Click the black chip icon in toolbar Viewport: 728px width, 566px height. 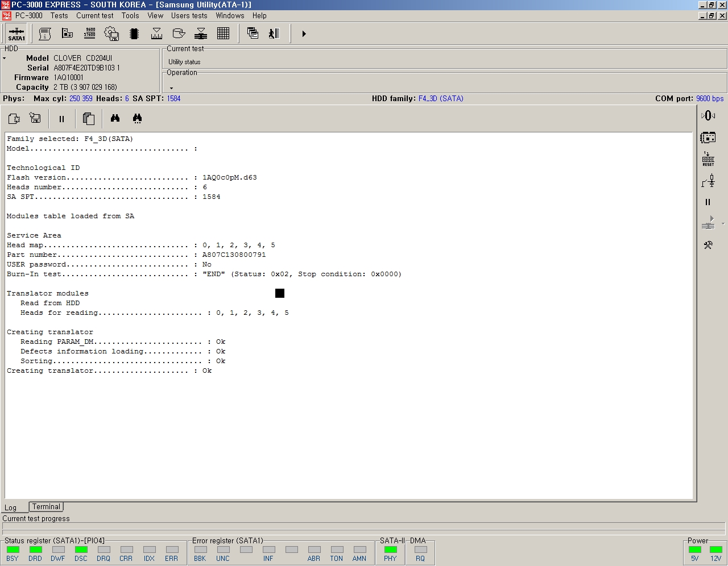134,34
